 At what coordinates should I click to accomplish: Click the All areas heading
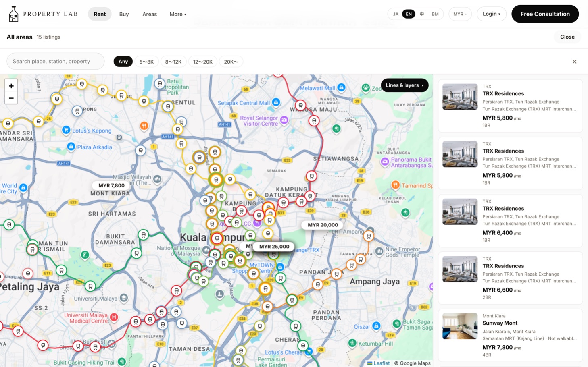(19, 37)
